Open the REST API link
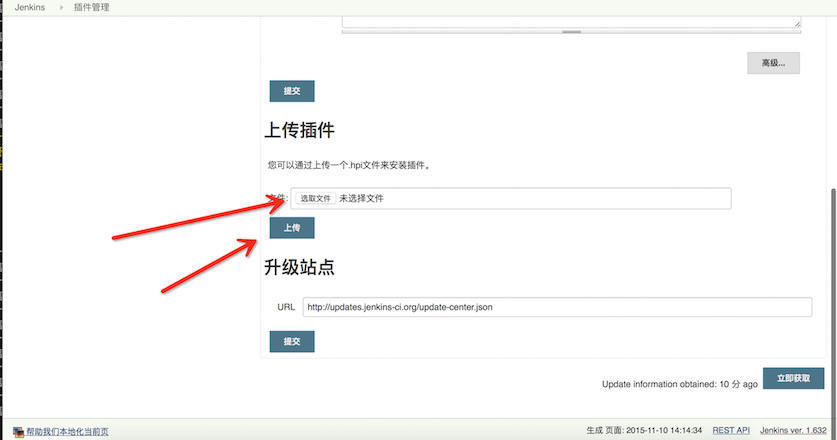The height and width of the screenshot is (440, 837). (x=730, y=430)
